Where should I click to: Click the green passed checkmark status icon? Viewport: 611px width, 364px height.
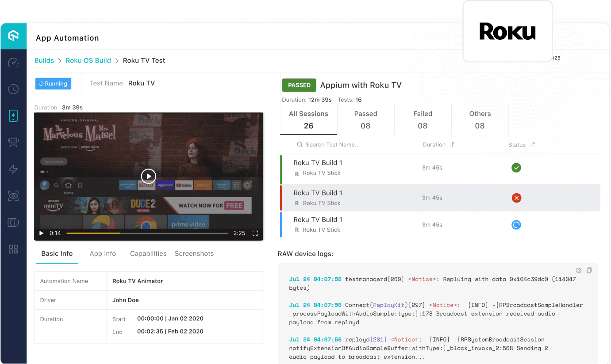(516, 168)
